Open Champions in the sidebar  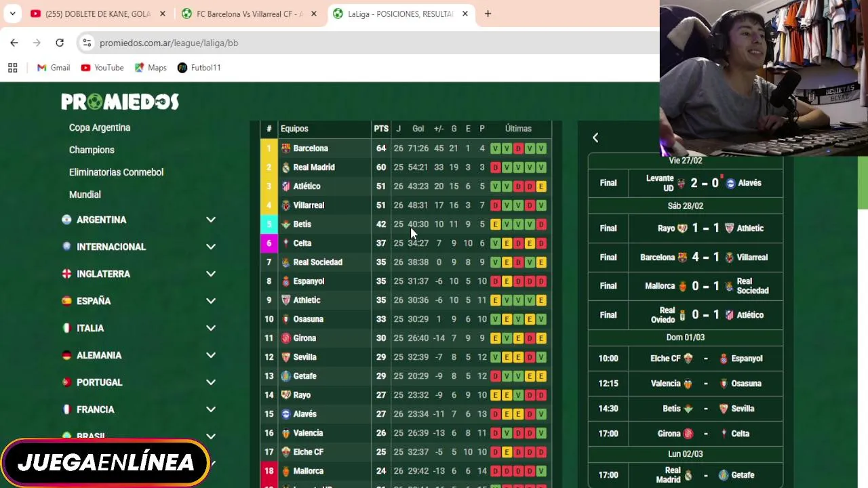pyautogui.click(x=92, y=150)
